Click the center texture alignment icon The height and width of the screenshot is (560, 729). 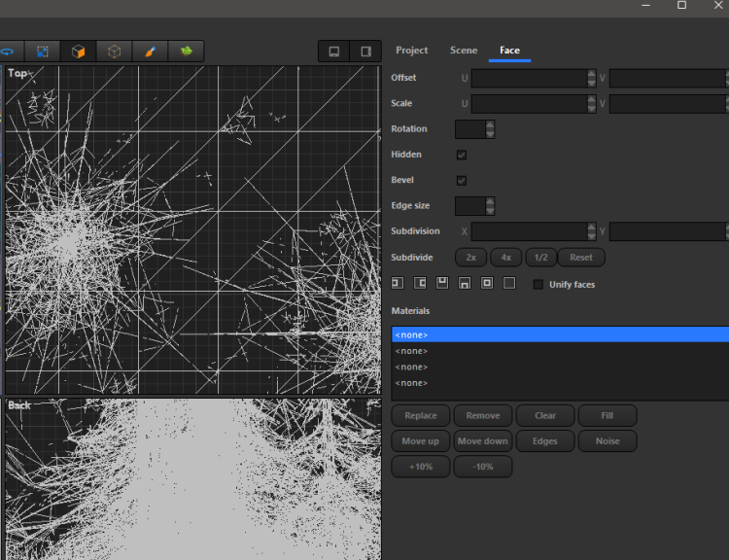point(487,284)
